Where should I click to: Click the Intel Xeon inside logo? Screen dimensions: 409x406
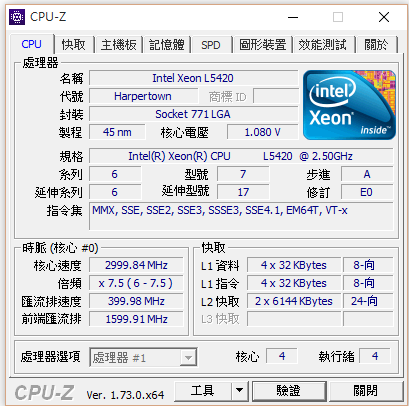(349, 105)
